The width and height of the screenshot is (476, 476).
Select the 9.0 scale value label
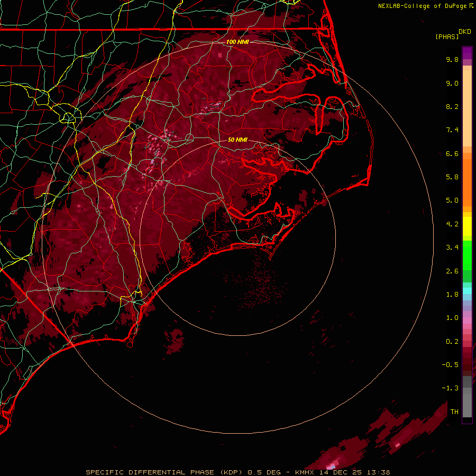pos(452,83)
